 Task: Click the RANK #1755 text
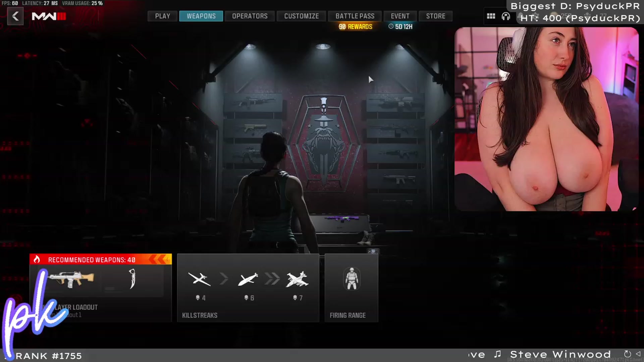[x=49, y=356]
